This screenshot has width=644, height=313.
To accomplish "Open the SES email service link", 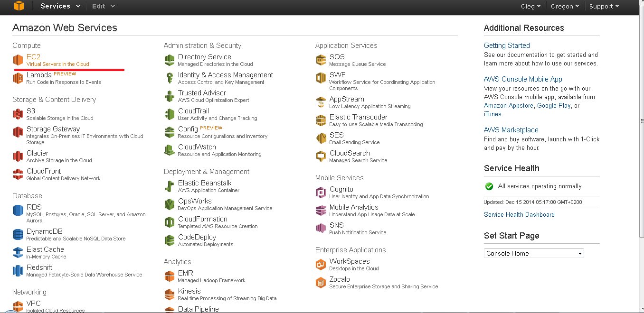I will (x=337, y=135).
